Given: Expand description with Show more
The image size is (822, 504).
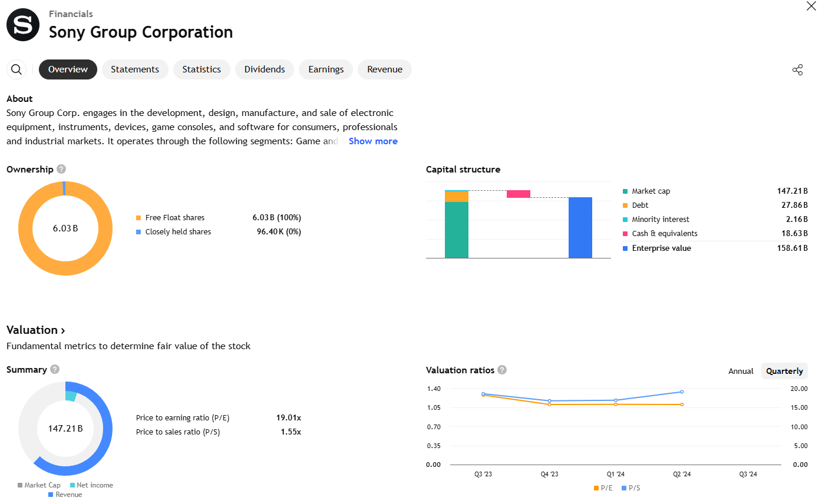Looking at the screenshot, I should (373, 141).
